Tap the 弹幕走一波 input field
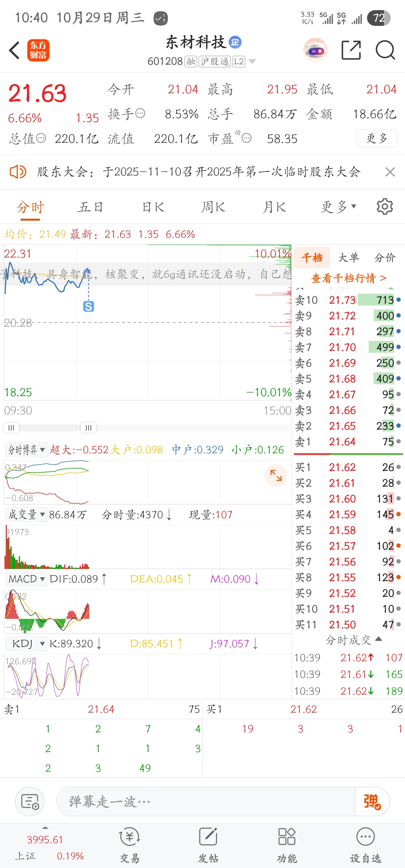The image size is (405, 868). (x=206, y=802)
